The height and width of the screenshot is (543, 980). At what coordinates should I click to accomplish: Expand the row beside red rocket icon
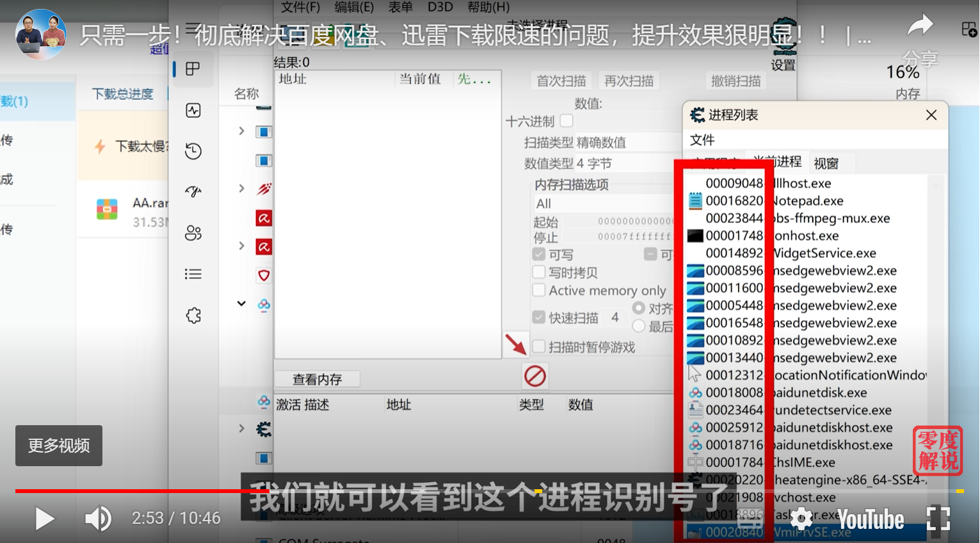pyautogui.click(x=241, y=188)
